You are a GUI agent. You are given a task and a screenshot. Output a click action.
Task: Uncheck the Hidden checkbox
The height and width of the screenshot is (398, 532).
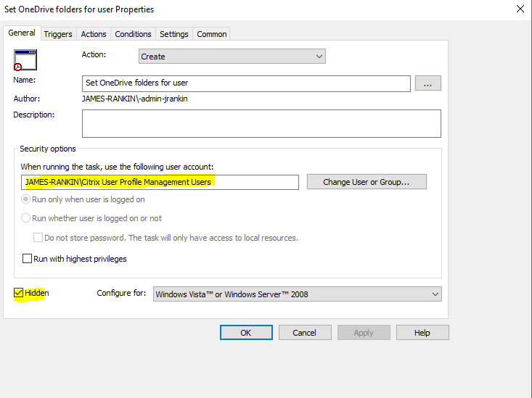point(19,293)
